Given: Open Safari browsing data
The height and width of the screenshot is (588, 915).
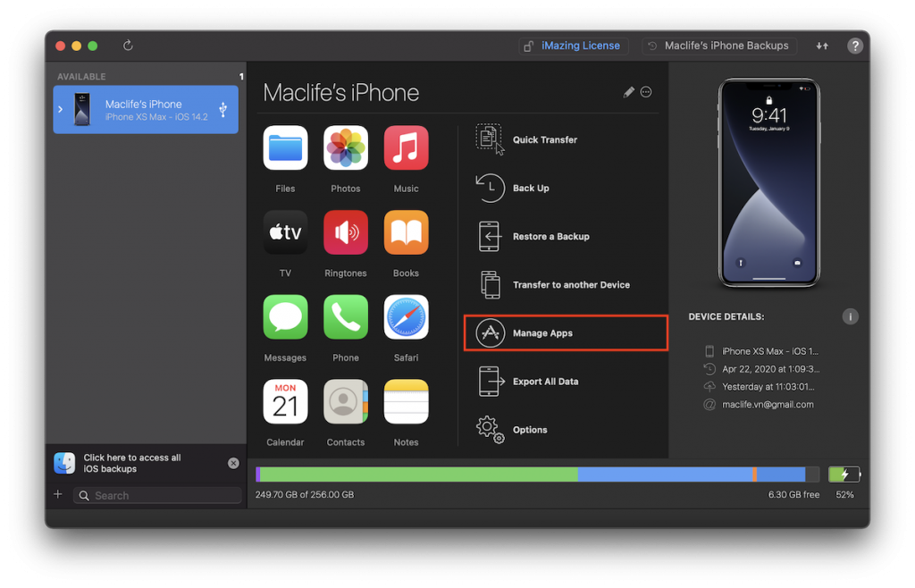Looking at the screenshot, I should point(406,316).
